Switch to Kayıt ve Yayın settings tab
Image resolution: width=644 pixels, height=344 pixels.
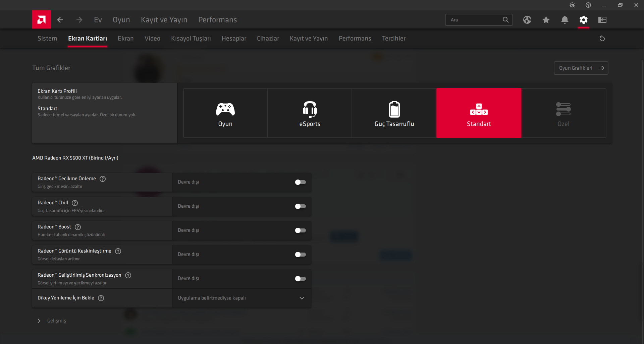click(309, 39)
